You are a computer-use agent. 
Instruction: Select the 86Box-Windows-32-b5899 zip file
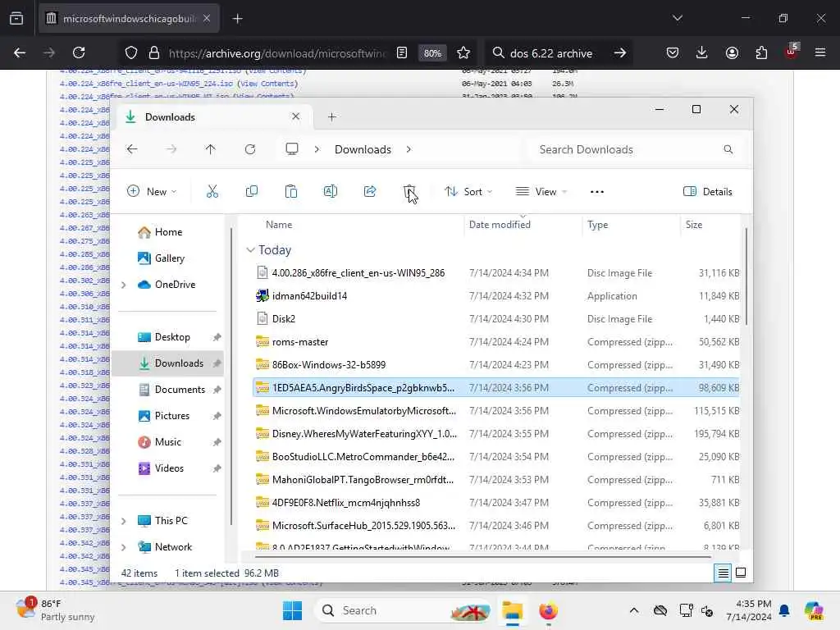point(496,365)
